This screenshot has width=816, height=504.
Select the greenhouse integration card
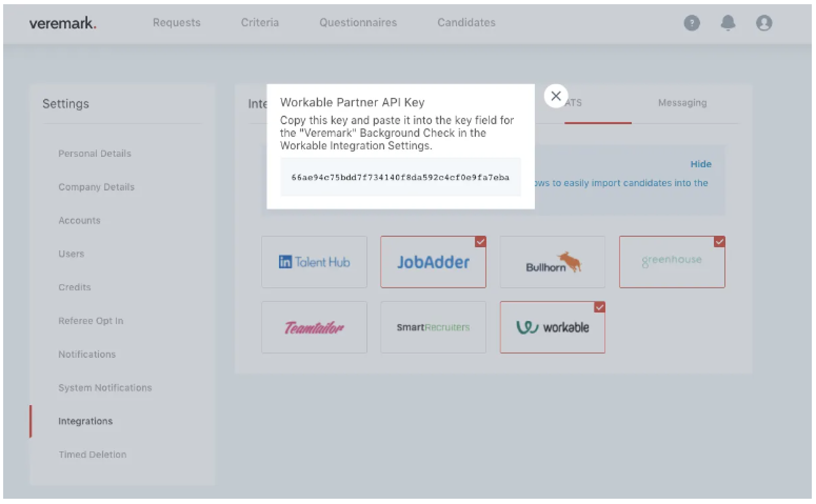coord(672,262)
